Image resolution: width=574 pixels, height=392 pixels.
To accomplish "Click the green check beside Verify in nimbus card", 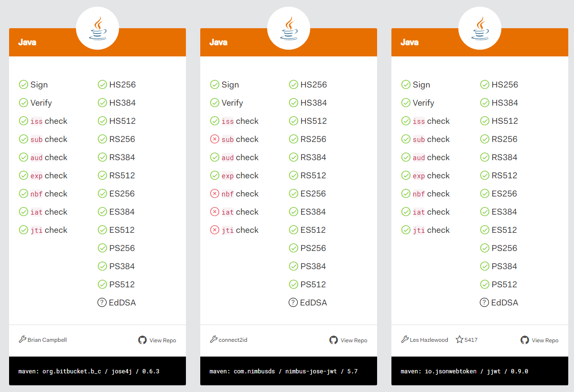I will [x=215, y=103].
